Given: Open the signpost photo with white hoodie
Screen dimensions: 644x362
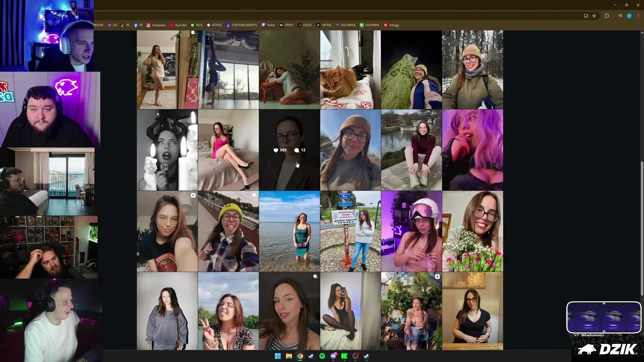Looking at the screenshot, I should coord(350,231).
